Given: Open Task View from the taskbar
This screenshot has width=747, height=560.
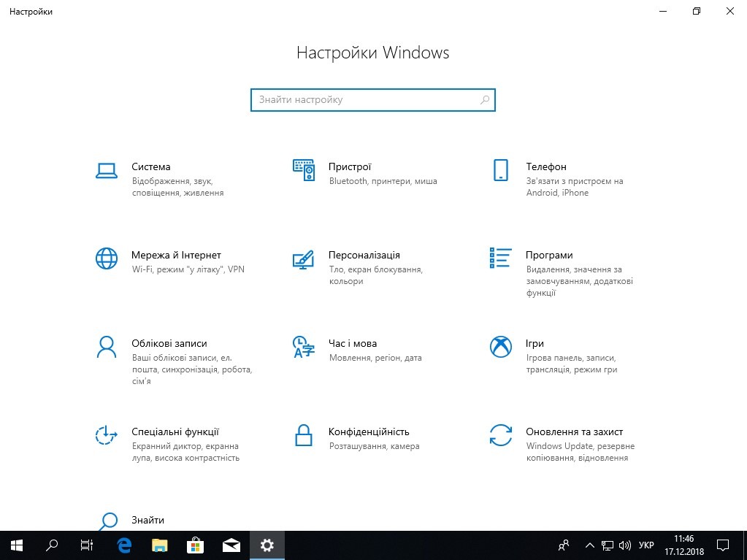Looking at the screenshot, I should (87, 545).
